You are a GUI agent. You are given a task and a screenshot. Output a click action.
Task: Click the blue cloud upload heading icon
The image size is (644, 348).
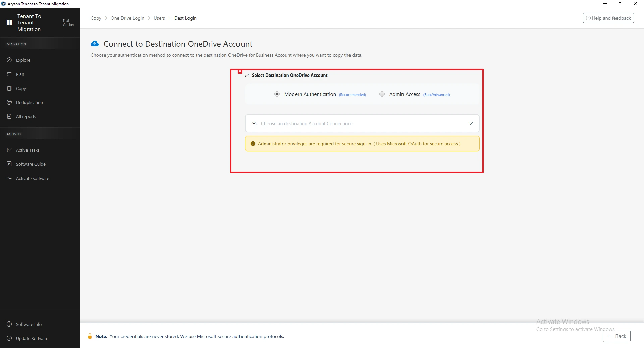pos(95,44)
